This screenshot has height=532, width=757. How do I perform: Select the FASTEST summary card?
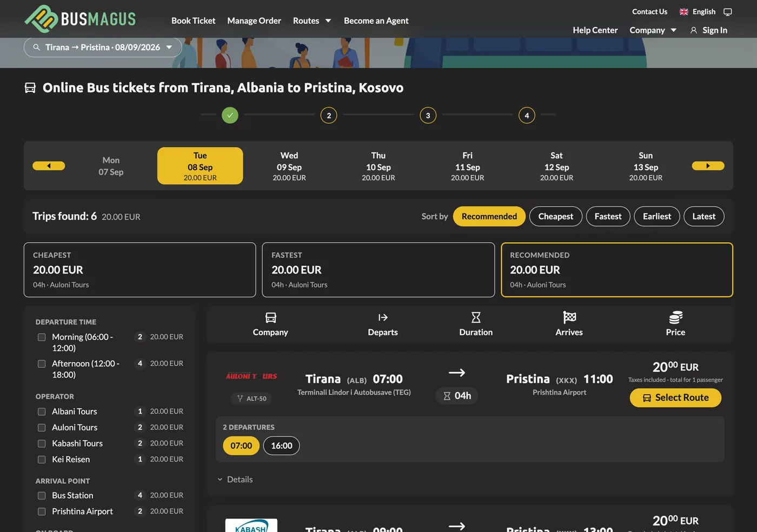(x=378, y=270)
